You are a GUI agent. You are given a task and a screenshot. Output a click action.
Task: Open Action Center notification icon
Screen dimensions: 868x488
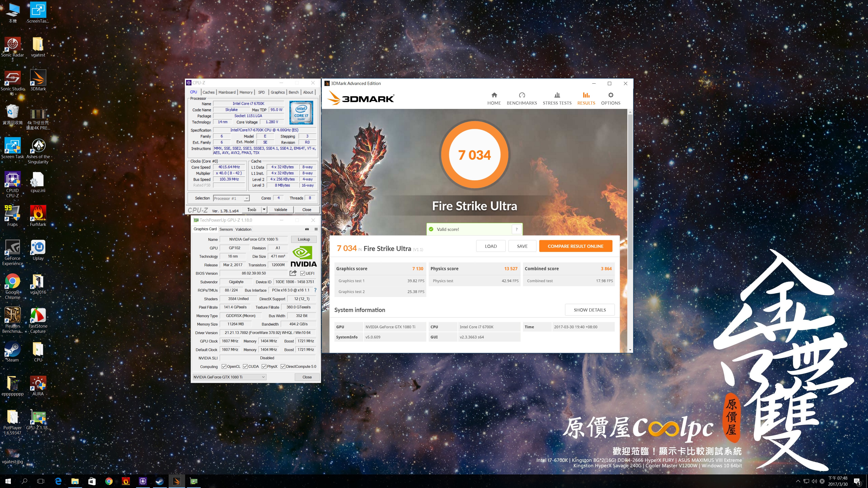click(x=857, y=482)
